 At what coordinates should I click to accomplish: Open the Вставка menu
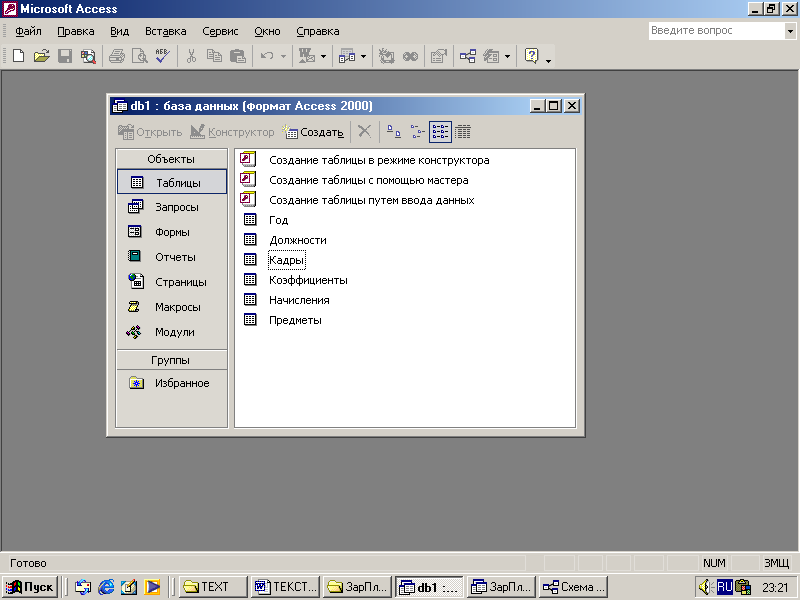[166, 31]
